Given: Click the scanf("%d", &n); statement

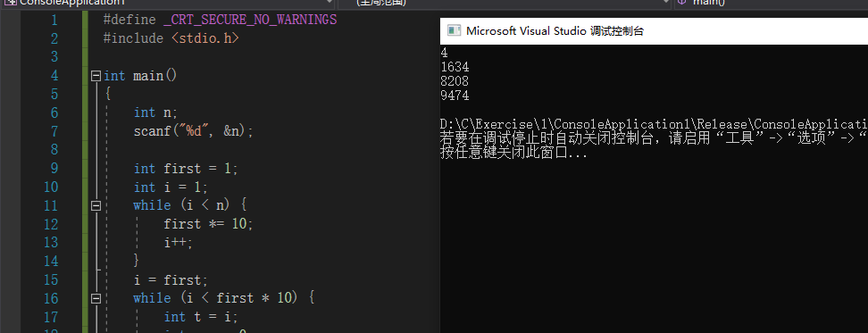Looking at the screenshot, I should point(193,131).
